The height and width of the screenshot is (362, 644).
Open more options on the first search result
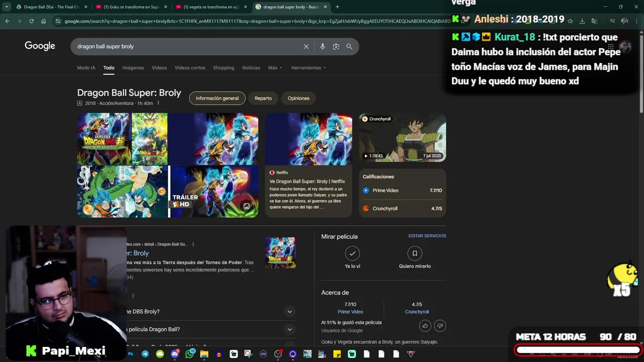tap(193, 244)
